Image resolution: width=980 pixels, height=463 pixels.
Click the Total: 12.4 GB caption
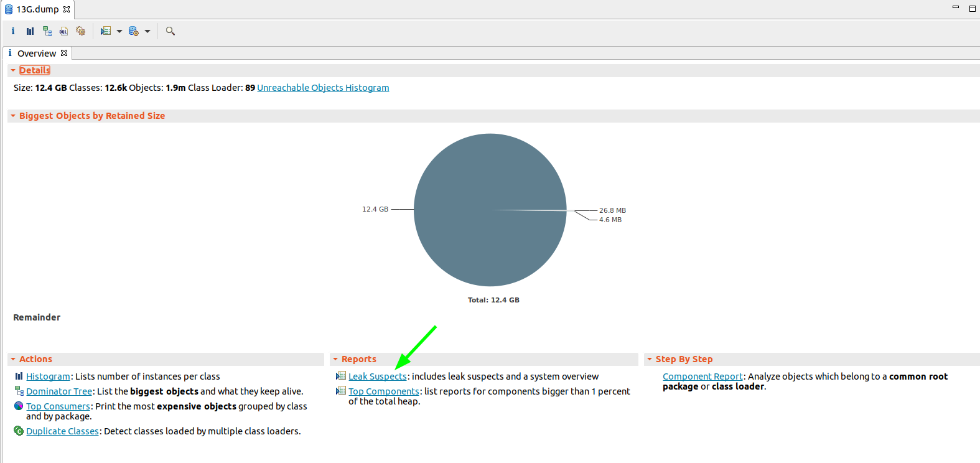pyautogui.click(x=493, y=300)
